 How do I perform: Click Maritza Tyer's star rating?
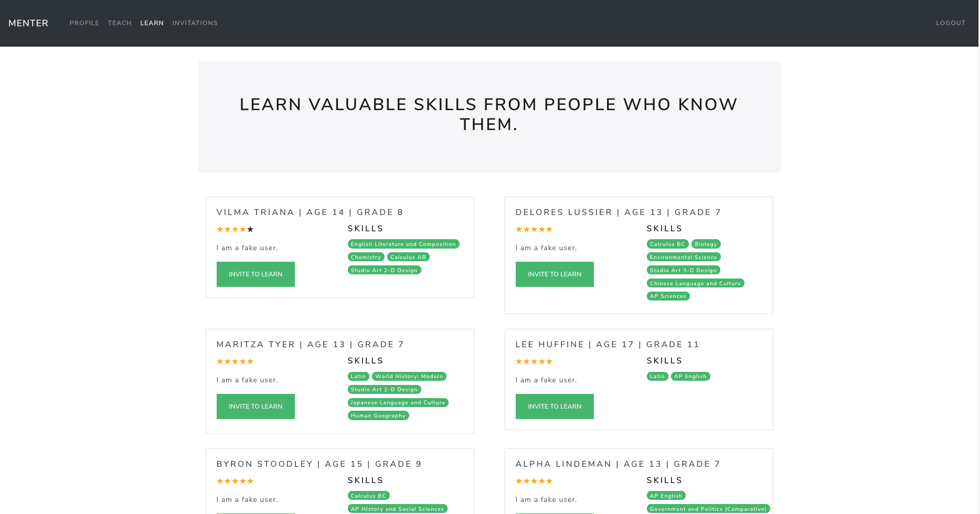point(235,361)
